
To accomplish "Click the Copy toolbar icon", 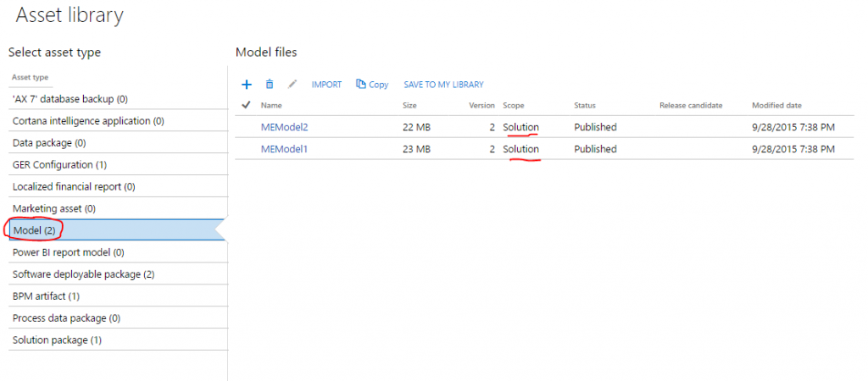I will [x=372, y=85].
